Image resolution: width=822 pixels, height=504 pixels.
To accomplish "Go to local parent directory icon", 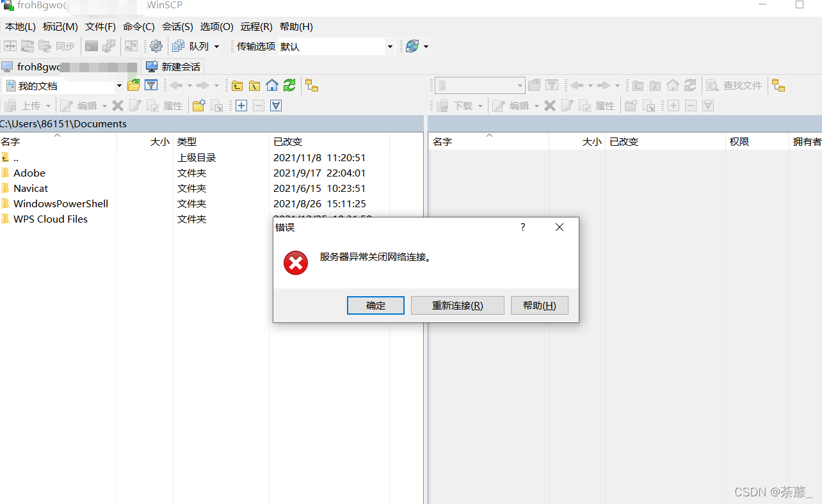I will (238, 85).
